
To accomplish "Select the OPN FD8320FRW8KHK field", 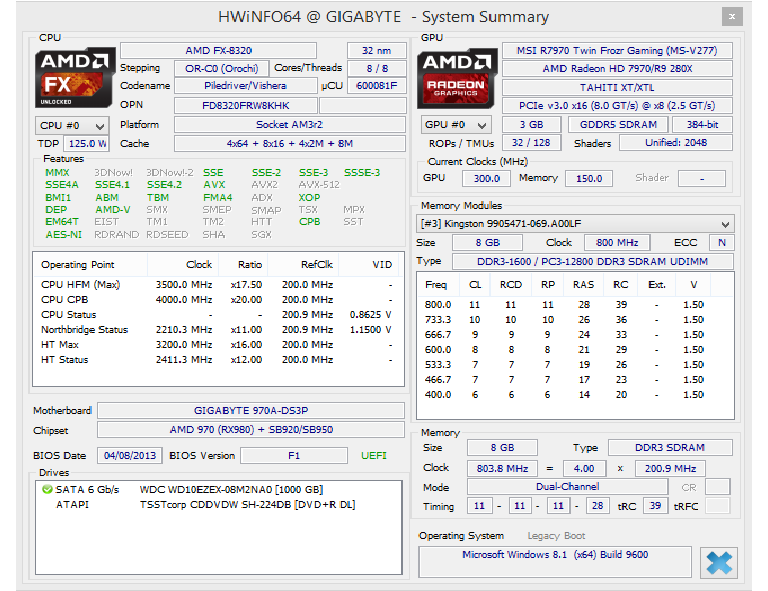I will [x=245, y=105].
